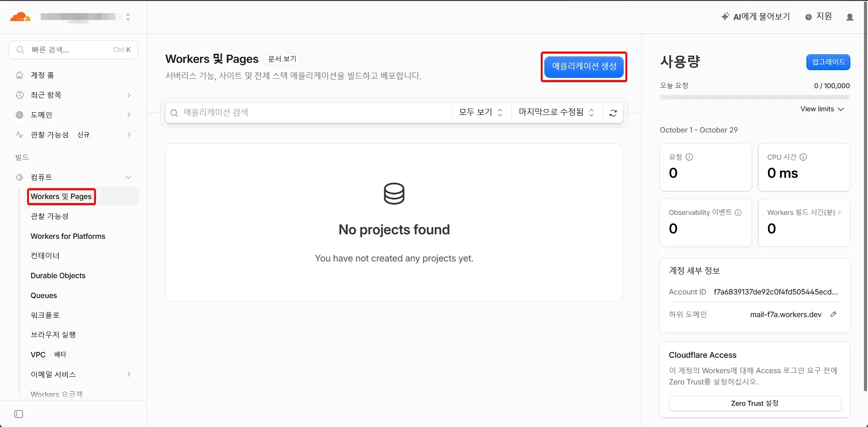Open the 지원 help icon

[808, 17]
